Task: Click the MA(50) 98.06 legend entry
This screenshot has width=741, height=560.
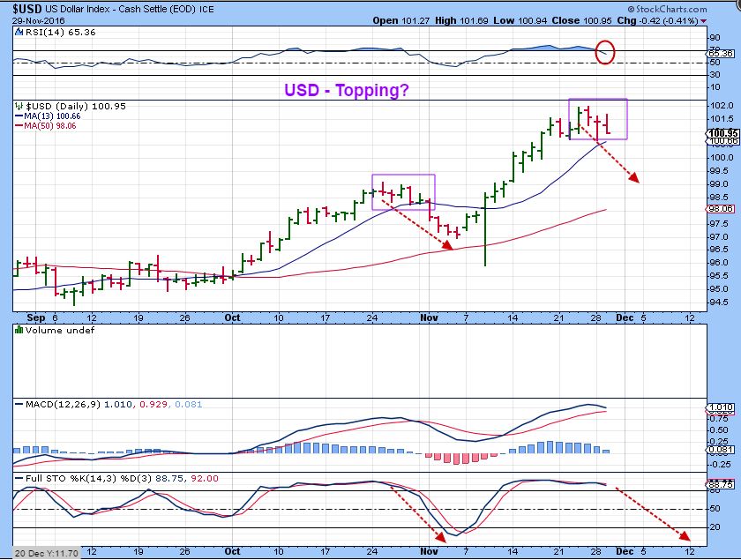Action: pos(49,126)
